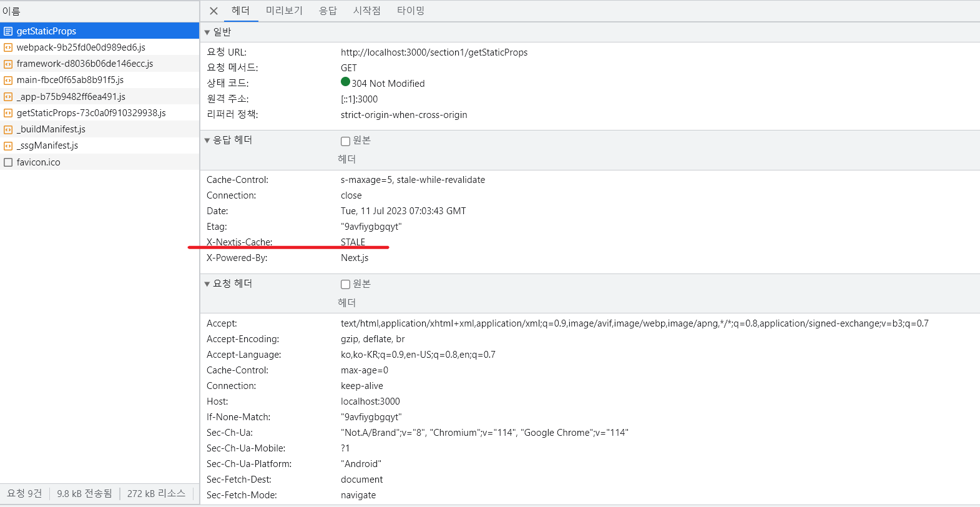Click the navigate Sec-Fetch-Mode value
This screenshot has height=507, width=980.
(358, 495)
